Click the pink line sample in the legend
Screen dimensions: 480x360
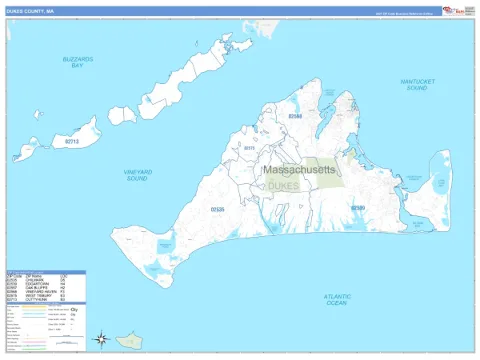[34, 342]
